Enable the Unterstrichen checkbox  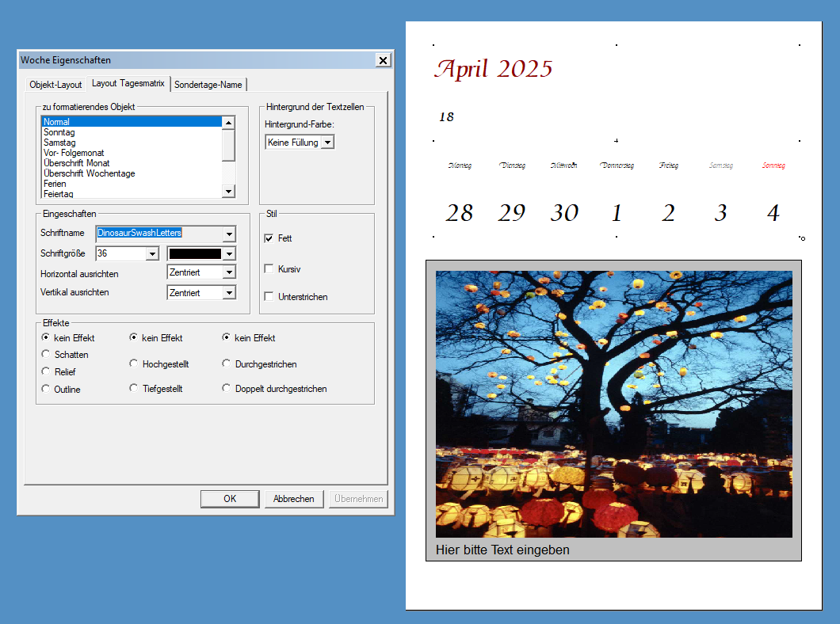pos(268,297)
